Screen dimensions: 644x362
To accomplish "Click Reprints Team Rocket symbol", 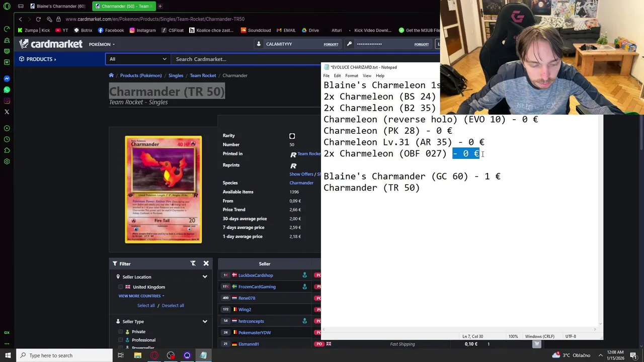I will click(293, 165).
